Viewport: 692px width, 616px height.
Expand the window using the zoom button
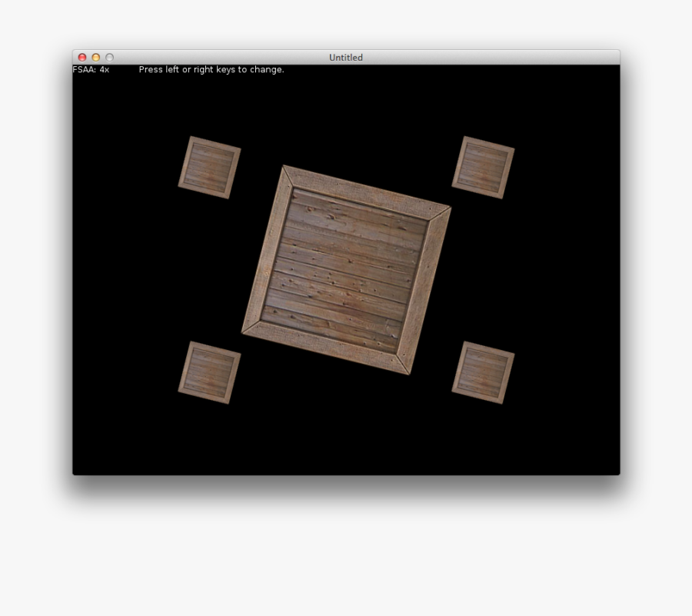[x=108, y=57]
